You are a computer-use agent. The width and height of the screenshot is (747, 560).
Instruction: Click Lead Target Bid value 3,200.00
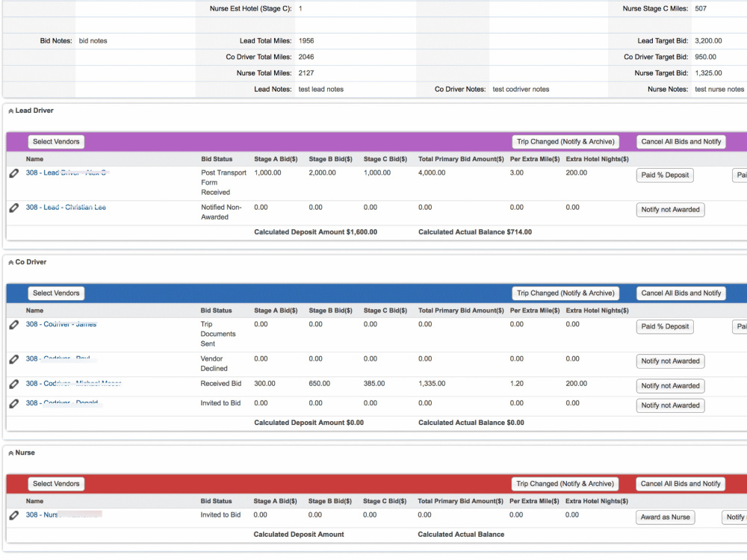708,41
